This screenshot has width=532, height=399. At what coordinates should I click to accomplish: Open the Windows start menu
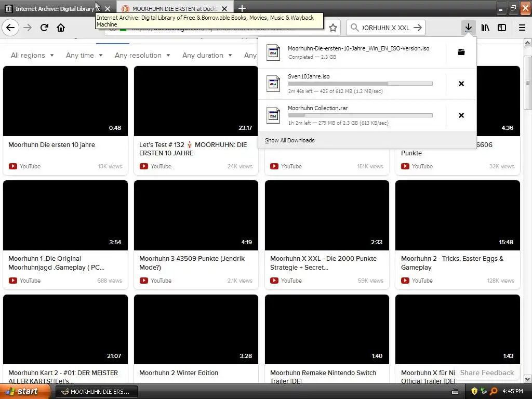[24, 392]
